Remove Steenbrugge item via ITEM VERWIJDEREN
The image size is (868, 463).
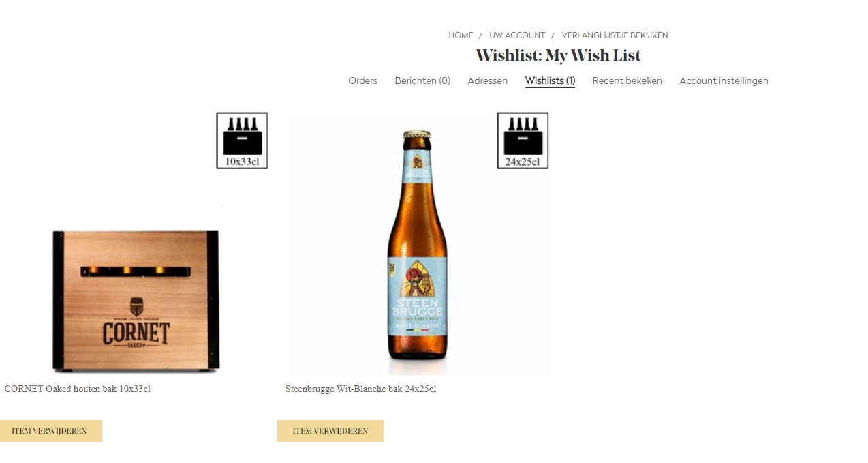tap(330, 431)
